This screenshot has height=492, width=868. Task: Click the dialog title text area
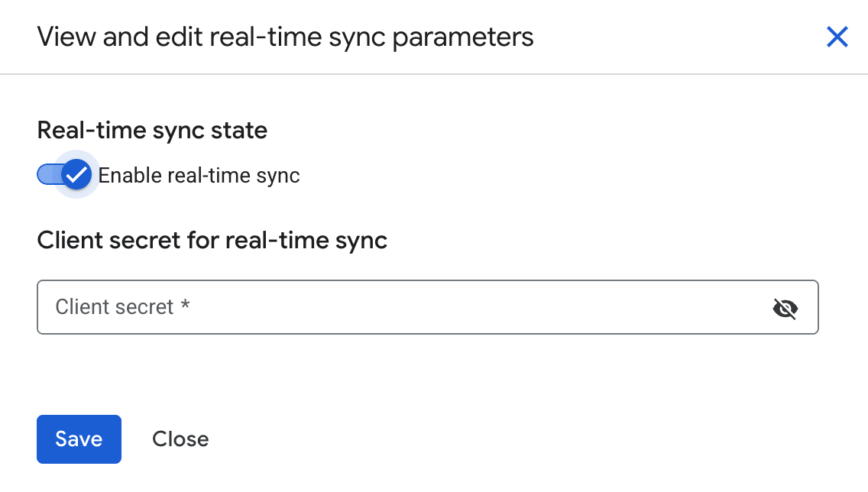click(285, 37)
